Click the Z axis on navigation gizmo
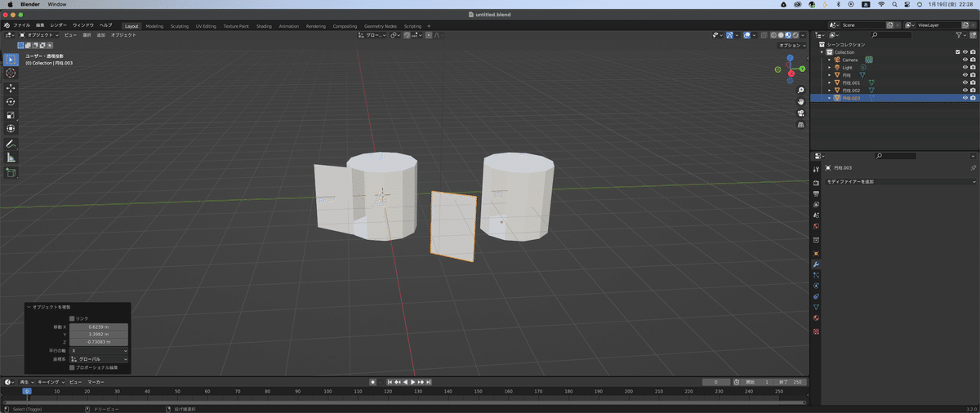 791,60
